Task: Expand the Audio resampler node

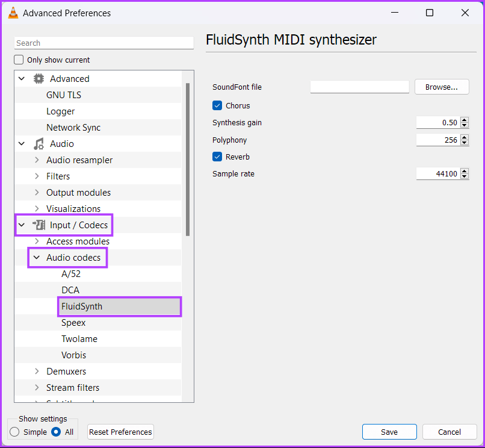Action: (x=37, y=160)
